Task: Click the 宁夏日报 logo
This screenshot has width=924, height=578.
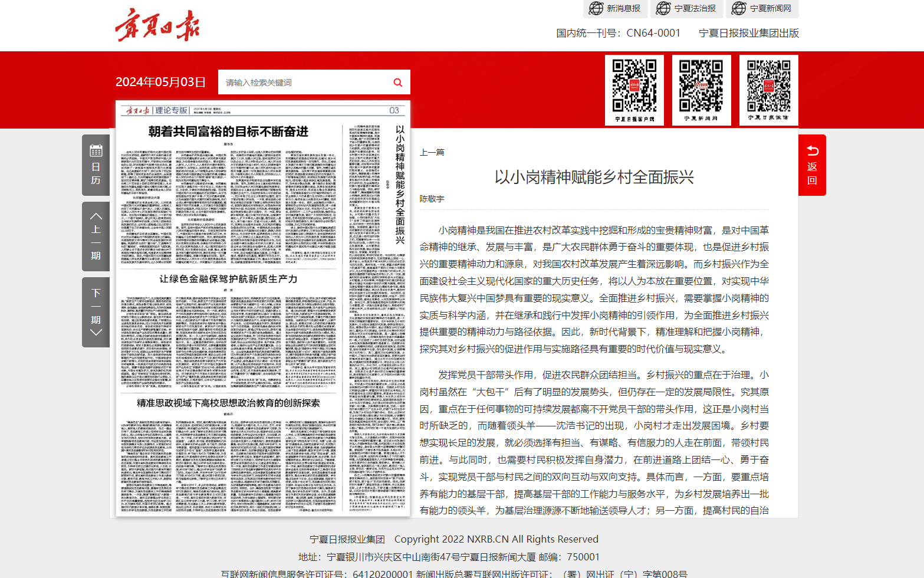Action: [157, 25]
